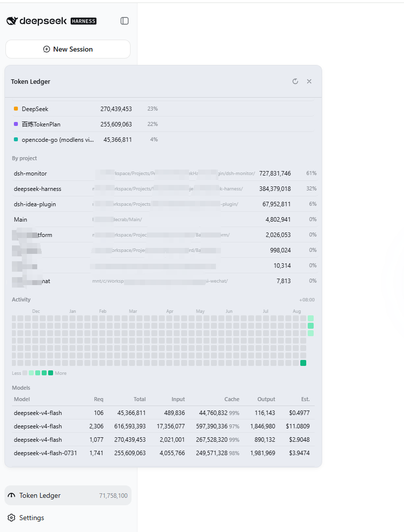Sort by the Req column header

pos(98,399)
